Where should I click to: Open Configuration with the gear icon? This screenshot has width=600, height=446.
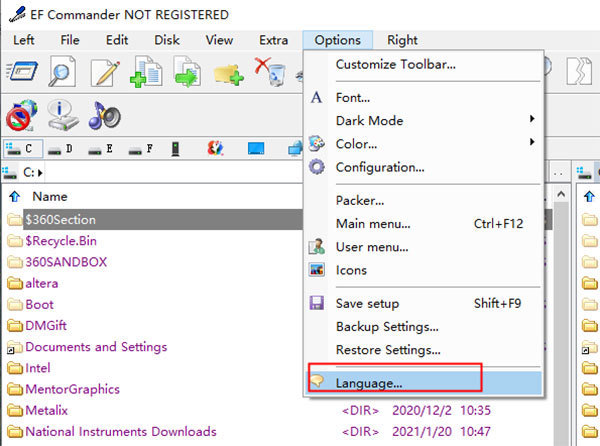424,168
